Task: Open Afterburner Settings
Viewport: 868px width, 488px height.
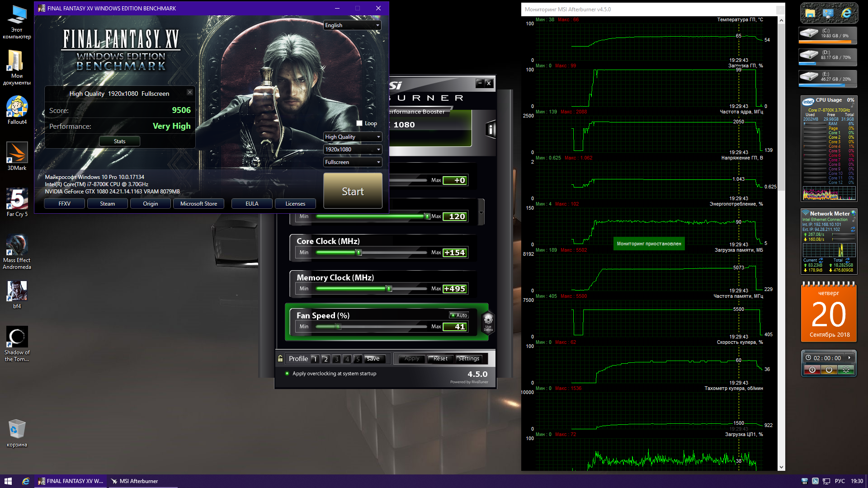Action: (x=468, y=359)
